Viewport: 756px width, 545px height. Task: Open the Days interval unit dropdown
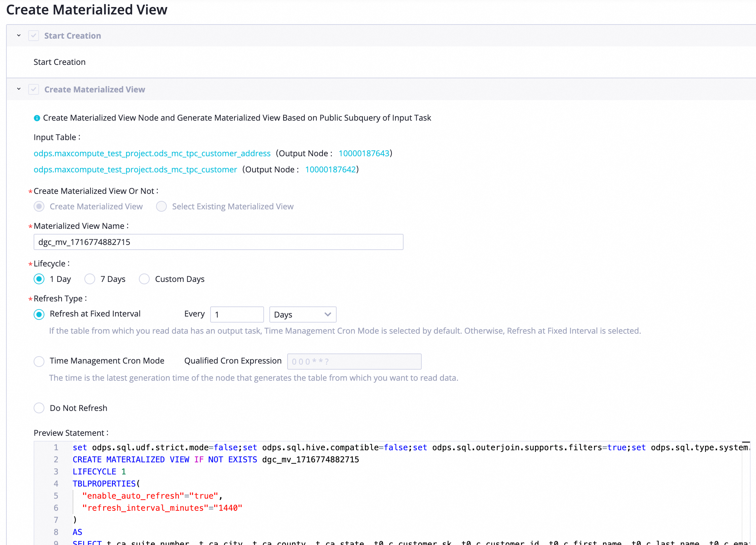(x=303, y=315)
